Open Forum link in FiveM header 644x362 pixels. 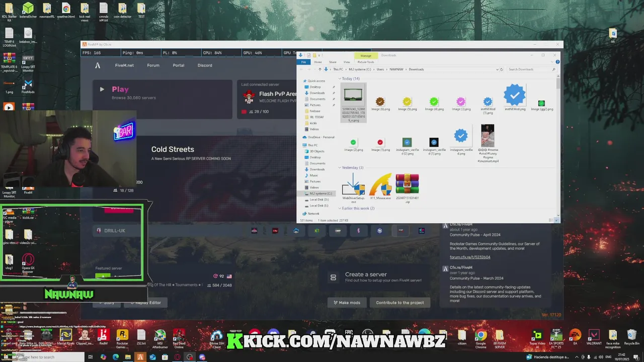153,65
